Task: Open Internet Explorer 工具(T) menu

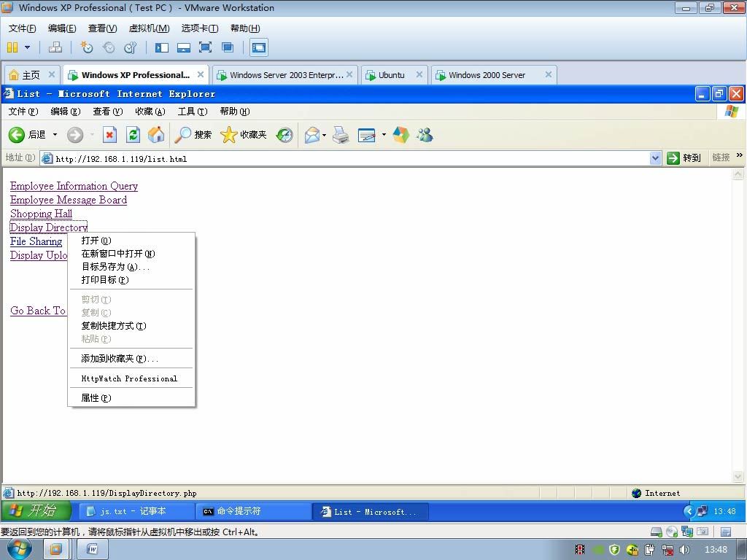Action: 193,112
